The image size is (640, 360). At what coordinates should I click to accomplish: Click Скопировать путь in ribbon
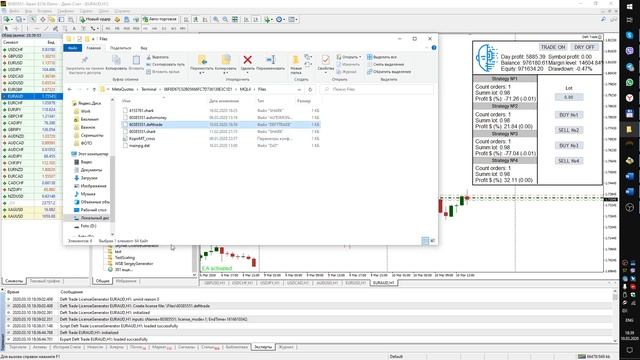(165, 64)
